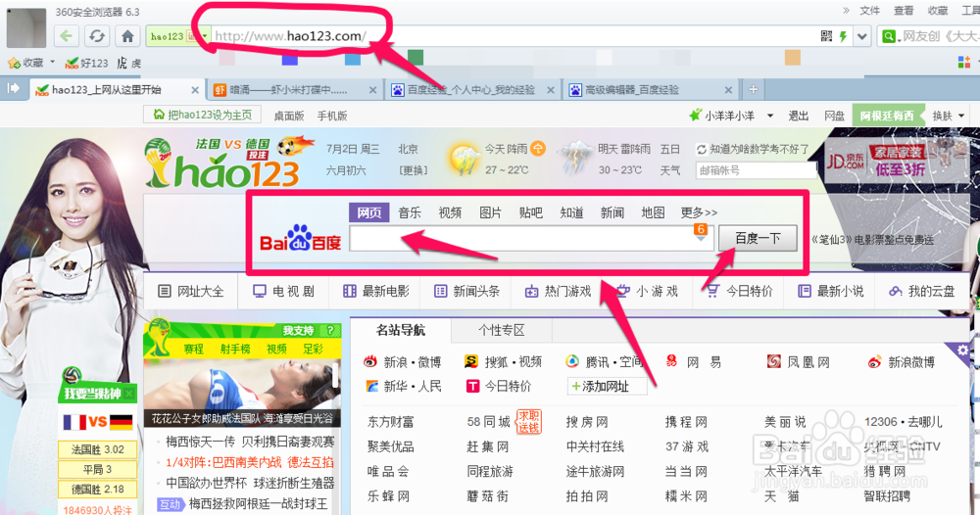The width and height of the screenshot is (980, 515).
Task: Open the 收藏 favorites star icon
Action: [14, 63]
